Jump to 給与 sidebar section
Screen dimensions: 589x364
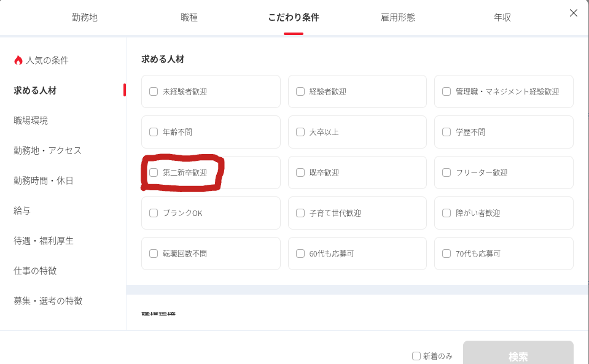coord(22,211)
